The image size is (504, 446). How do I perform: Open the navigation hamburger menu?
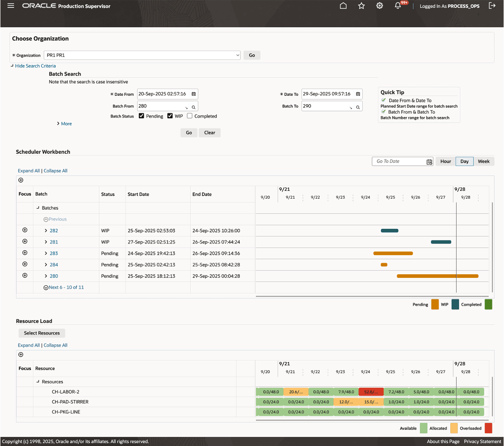(10, 6)
